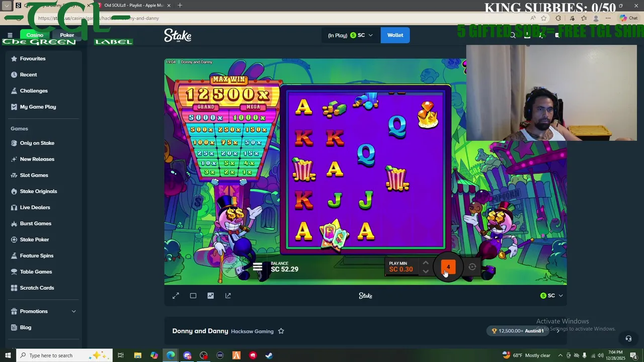Viewport: 644px width, 362px height.
Task: Open Steam from the taskbar
Action: 269,355
